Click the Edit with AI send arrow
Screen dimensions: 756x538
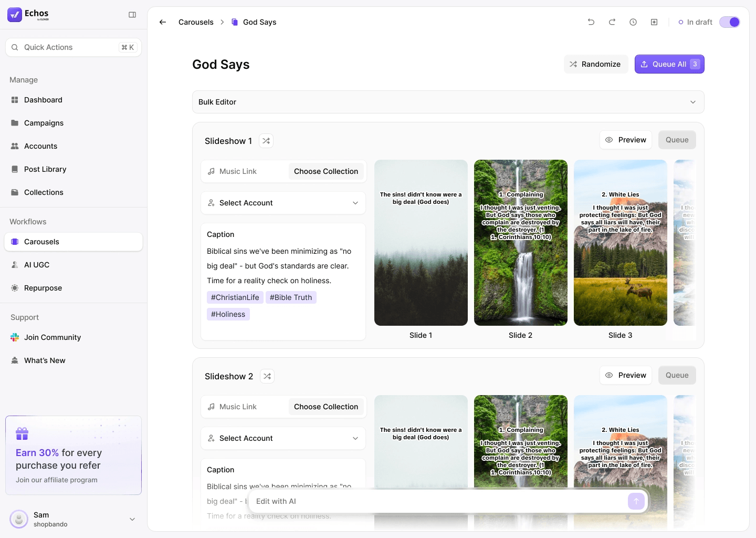pyautogui.click(x=636, y=501)
